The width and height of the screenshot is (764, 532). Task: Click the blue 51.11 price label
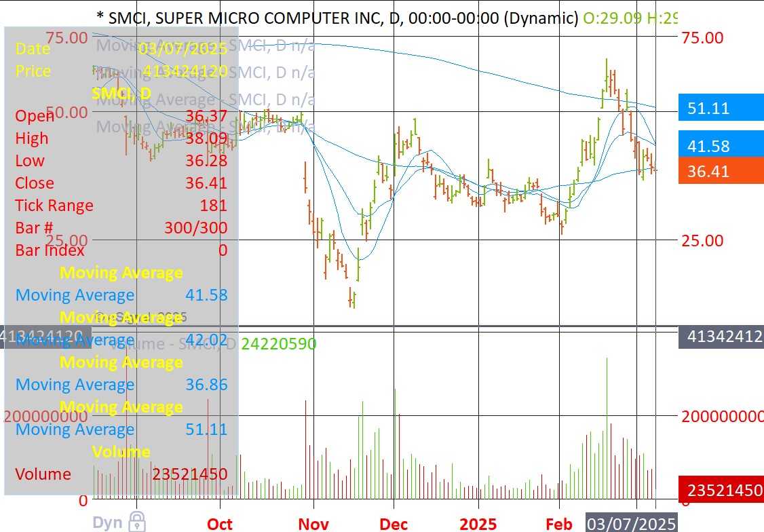pos(721,108)
